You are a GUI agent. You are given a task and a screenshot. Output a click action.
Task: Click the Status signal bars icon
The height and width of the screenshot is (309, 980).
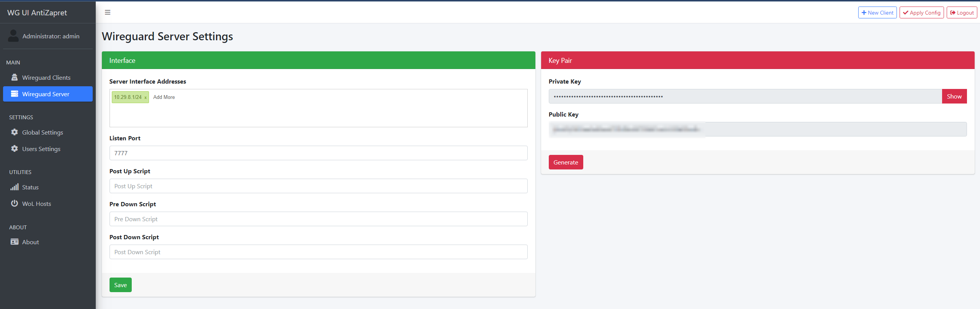pyautogui.click(x=15, y=187)
